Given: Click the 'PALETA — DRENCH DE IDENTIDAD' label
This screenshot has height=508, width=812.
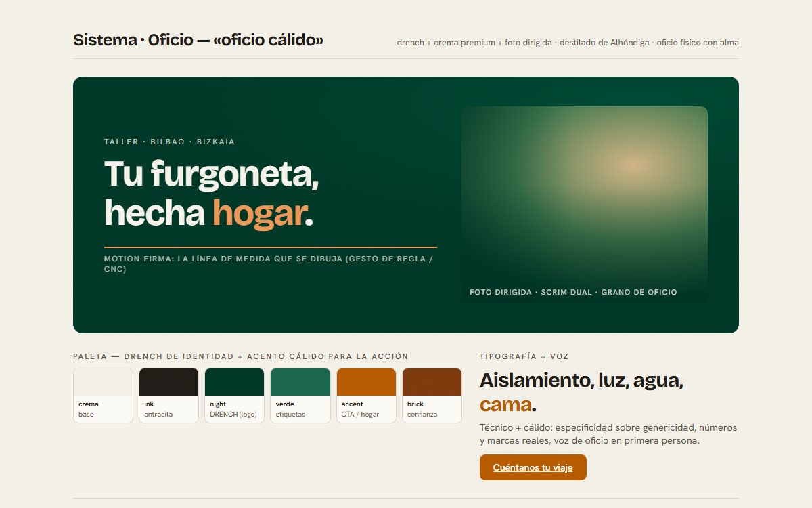Looking at the screenshot, I should point(241,356).
